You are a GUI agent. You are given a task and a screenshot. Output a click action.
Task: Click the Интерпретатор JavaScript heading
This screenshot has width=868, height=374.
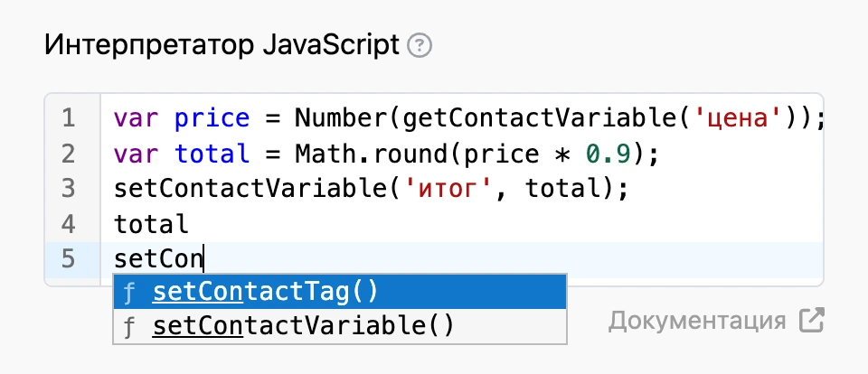pyautogui.click(x=222, y=45)
